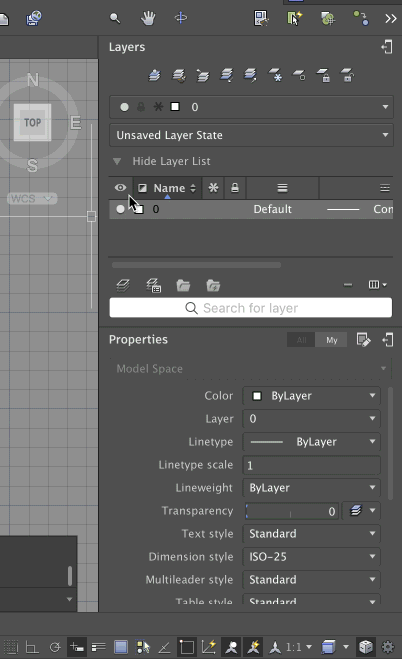The image size is (402, 659).
Task: Click the layer list horizontal scrollbar
Action: point(196,265)
